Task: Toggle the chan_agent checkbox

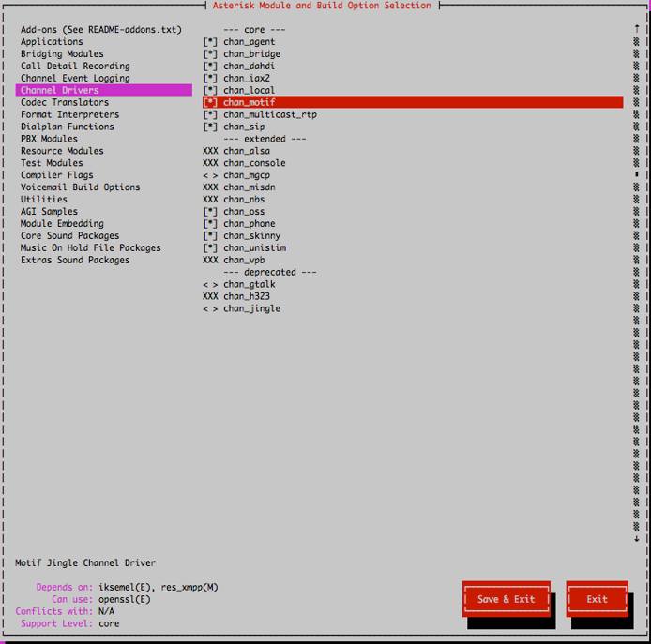Action: pyautogui.click(x=210, y=42)
